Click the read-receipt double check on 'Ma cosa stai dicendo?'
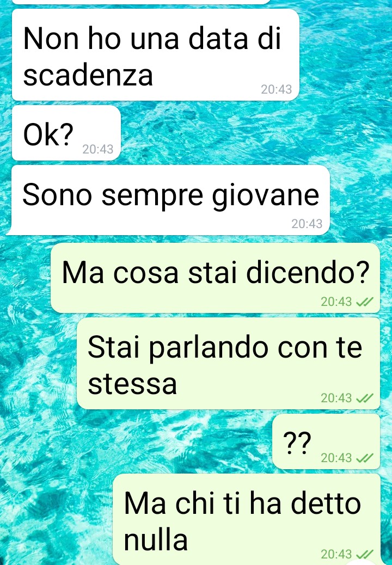The width and height of the screenshot is (392, 565). click(364, 302)
